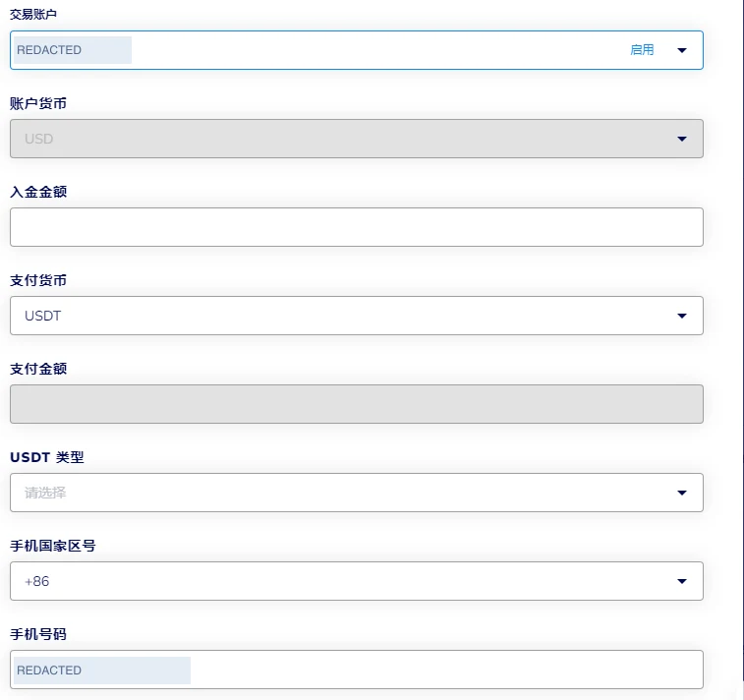Open the 账户货币 USD dropdown
The image size is (744, 700).
[x=357, y=139]
